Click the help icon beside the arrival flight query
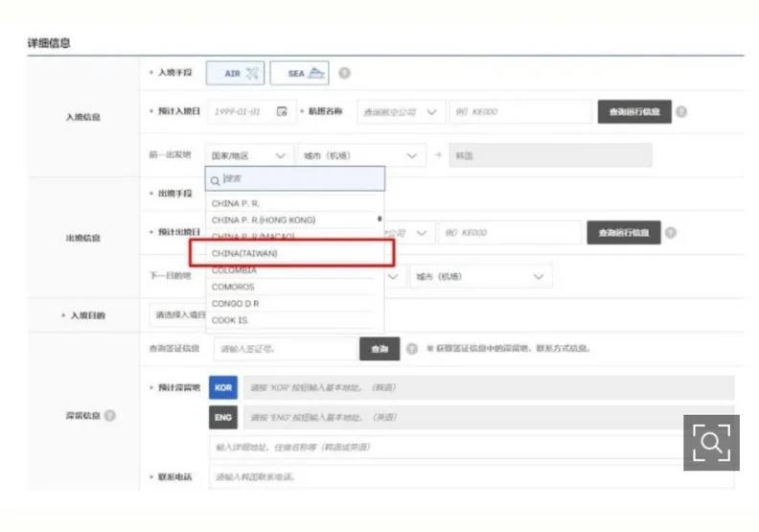 [681, 112]
